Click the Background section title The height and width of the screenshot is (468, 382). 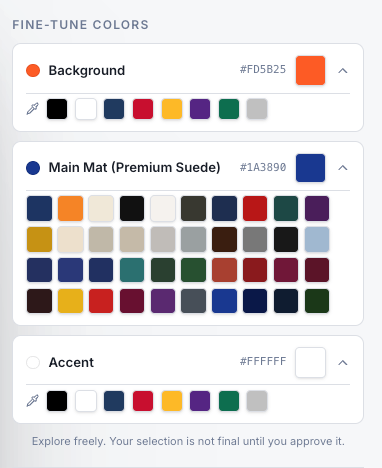pyautogui.click(x=87, y=70)
